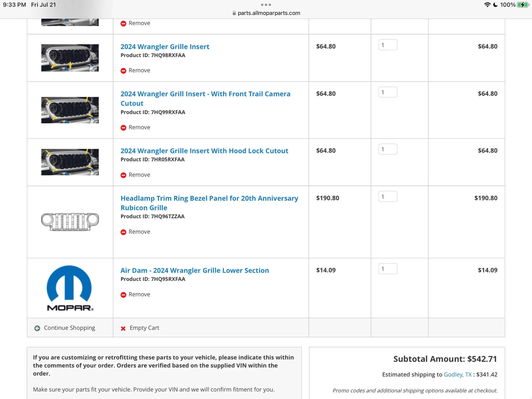Click quantity field for Hood Lock Cutout insert
Viewport: 532px width, 399px height.
click(x=388, y=149)
